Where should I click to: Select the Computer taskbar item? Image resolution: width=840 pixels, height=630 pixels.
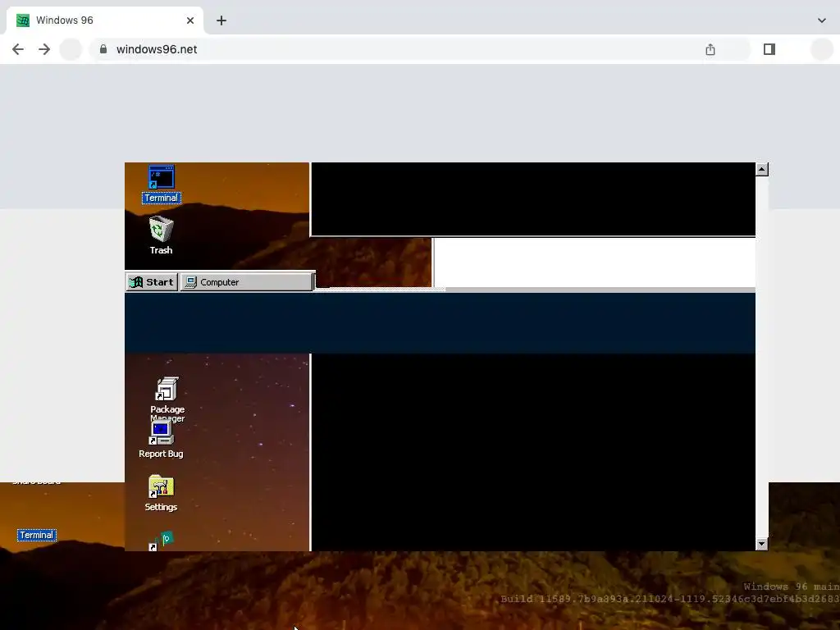246,282
